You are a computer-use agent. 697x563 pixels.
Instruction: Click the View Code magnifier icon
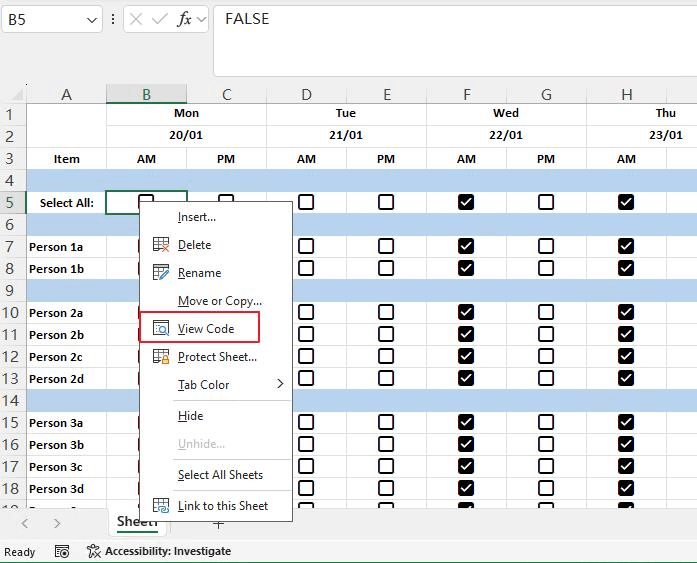point(161,328)
